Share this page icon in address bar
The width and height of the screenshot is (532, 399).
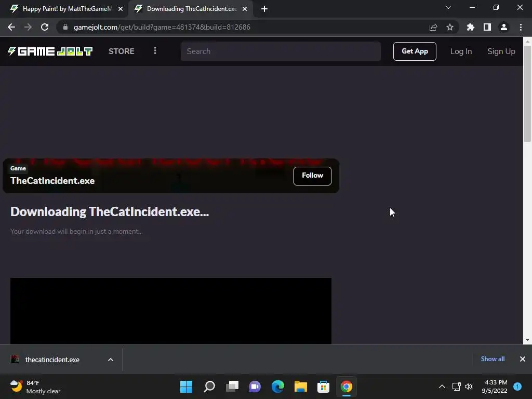[433, 27]
